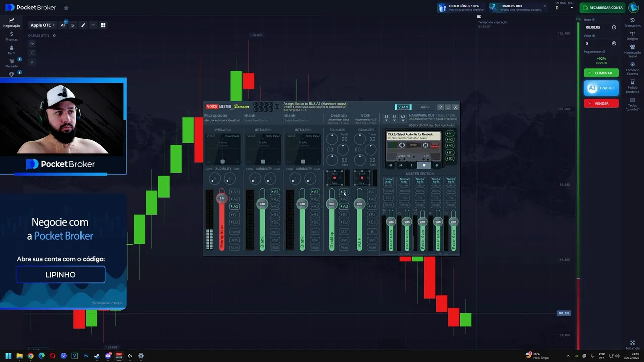
Task: Toggle B1 bus on VOIP strip
Action: [x=372, y=215]
